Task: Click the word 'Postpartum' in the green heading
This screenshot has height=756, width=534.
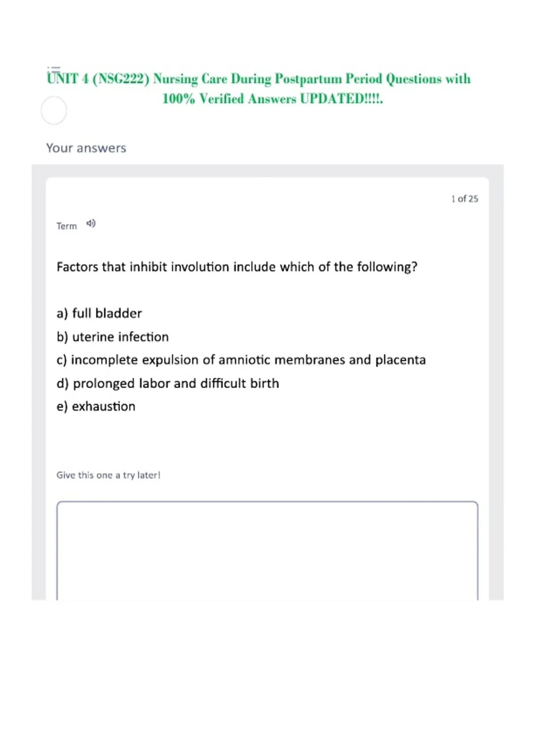Action: [x=308, y=79]
